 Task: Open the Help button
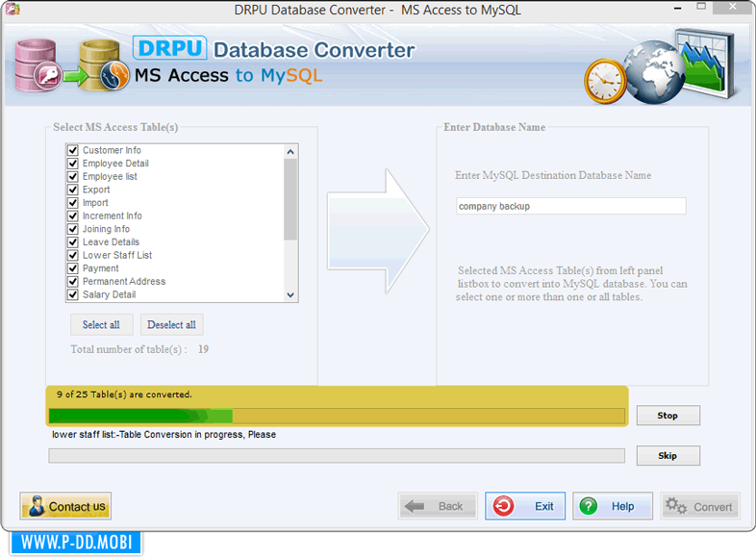(613, 506)
